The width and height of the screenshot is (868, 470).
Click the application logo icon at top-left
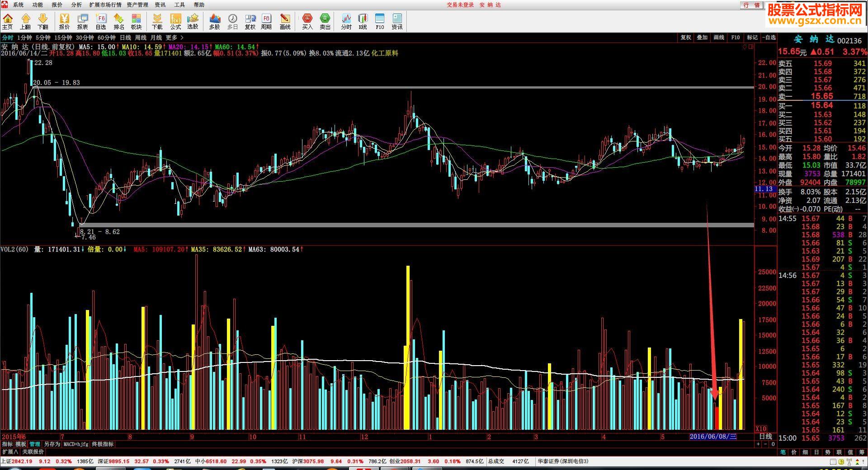pyautogui.click(x=4, y=5)
